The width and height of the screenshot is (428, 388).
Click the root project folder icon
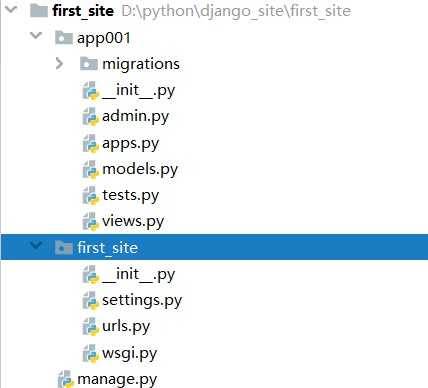(39, 11)
